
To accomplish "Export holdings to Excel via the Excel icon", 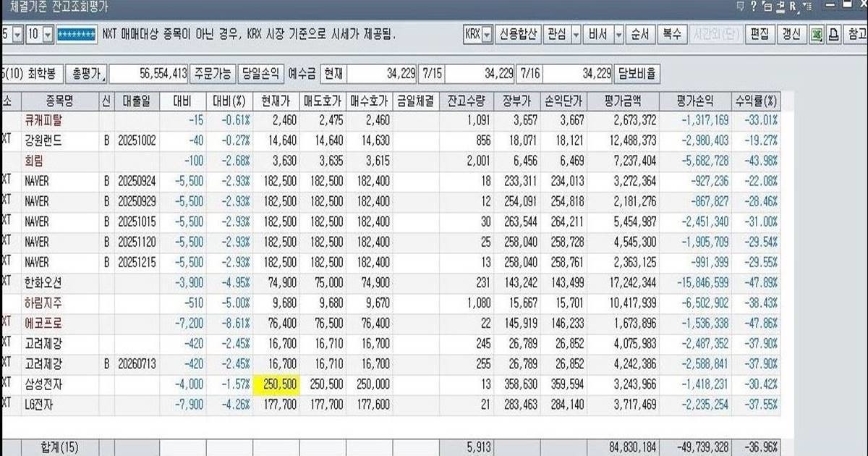I will [815, 34].
